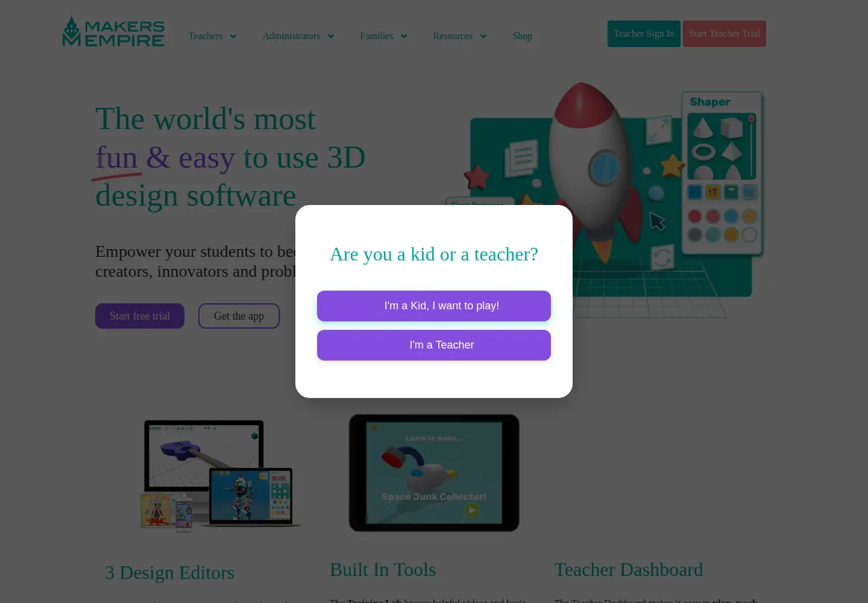
Task: Click the "Are you a kid or a teacher?" heading
Action: point(434,254)
